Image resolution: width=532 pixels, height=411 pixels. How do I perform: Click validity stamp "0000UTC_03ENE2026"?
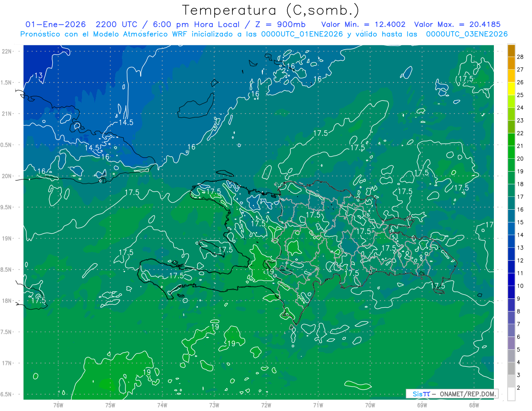(x=466, y=34)
